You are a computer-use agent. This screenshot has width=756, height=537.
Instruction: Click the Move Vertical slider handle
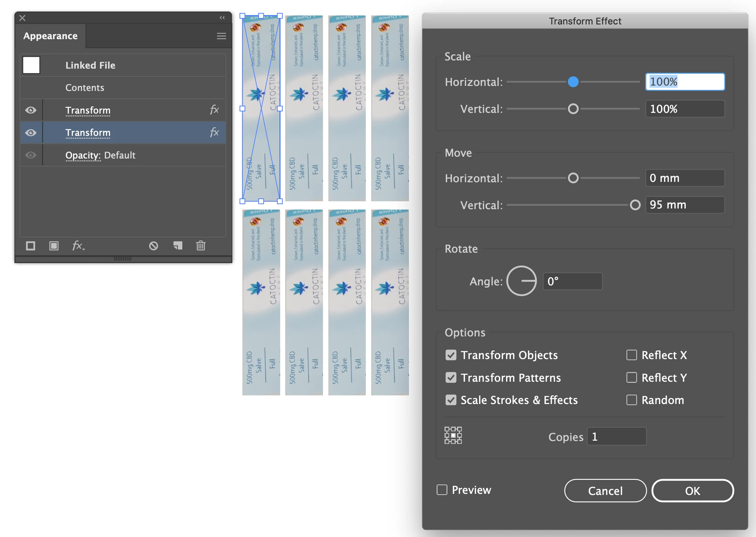635,205
